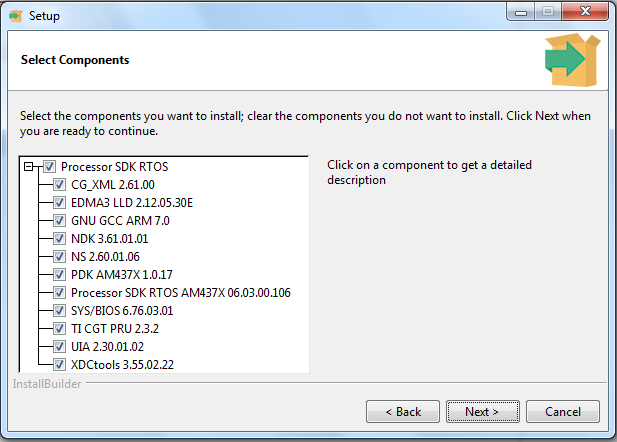Select the TI CGT PRU 2.3.2 entry
The width and height of the screenshot is (617, 442).
click(x=115, y=329)
